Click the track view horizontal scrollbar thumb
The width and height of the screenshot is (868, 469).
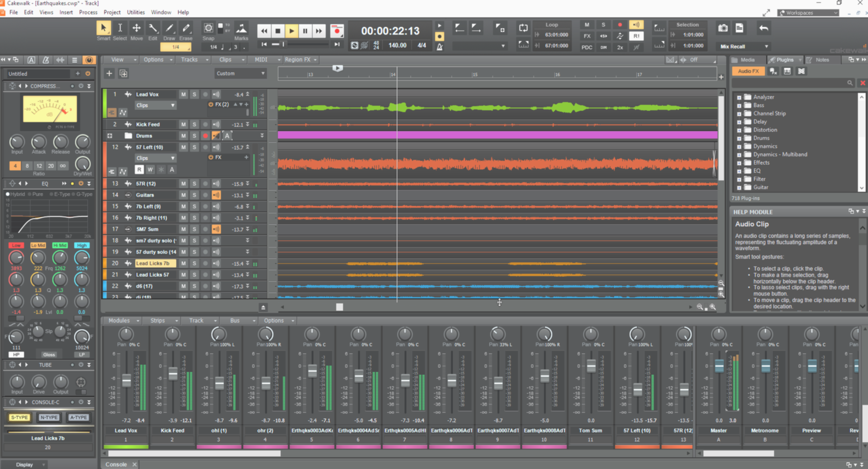click(x=339, y=307)
